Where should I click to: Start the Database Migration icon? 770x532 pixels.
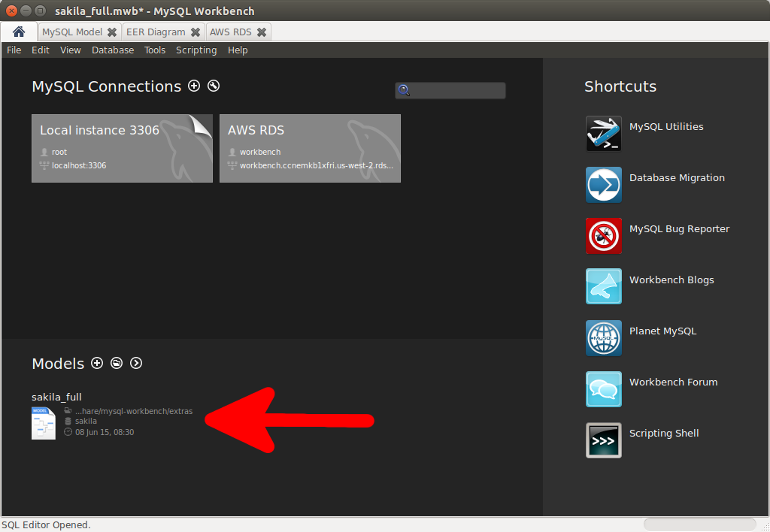click(604, 185)
